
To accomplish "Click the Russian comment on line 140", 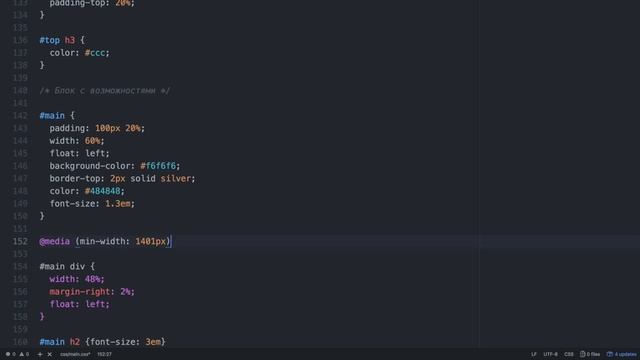I will [x=104, y=91].
